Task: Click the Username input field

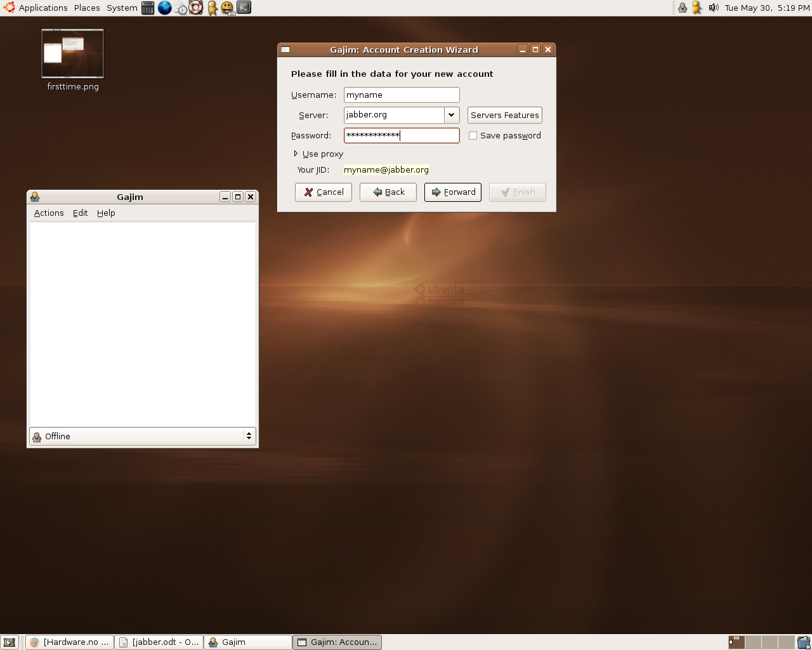Action: point(402,95)
